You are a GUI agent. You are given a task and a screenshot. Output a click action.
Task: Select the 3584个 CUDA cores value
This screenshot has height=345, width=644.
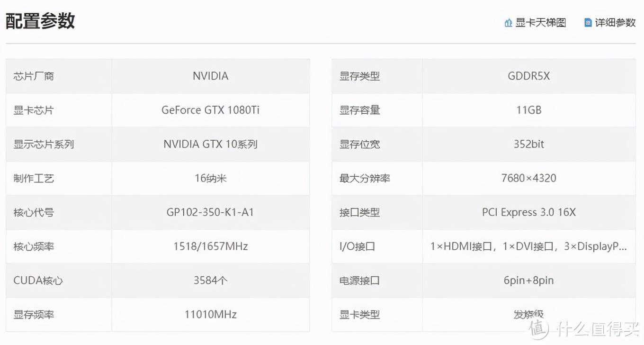point(210,281)
